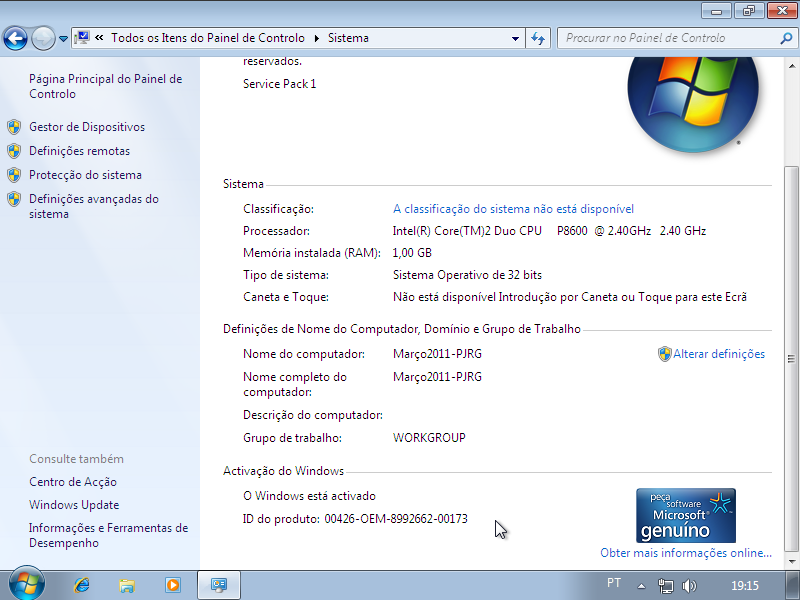Screen dimensions: 800x600
Task: Click the magnifier search icon
Action: pos(786,38)
